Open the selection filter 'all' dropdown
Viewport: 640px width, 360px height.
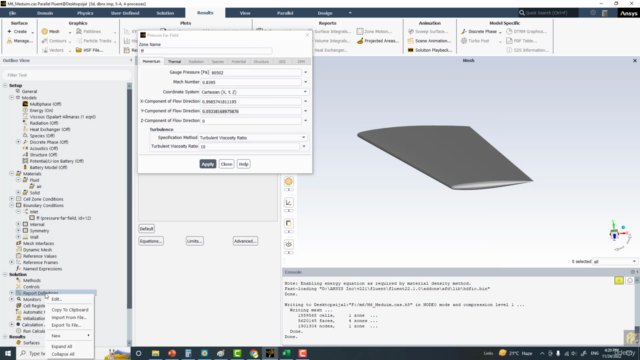[615, 261]
